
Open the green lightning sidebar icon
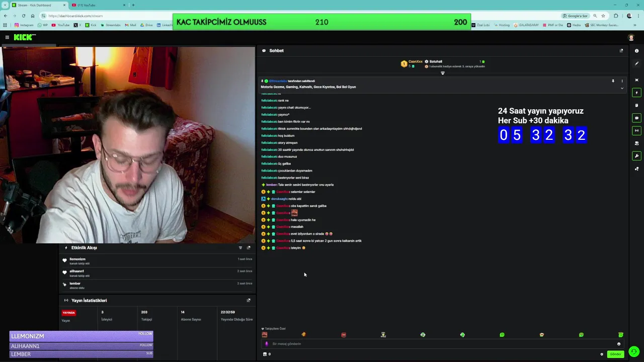636,93
